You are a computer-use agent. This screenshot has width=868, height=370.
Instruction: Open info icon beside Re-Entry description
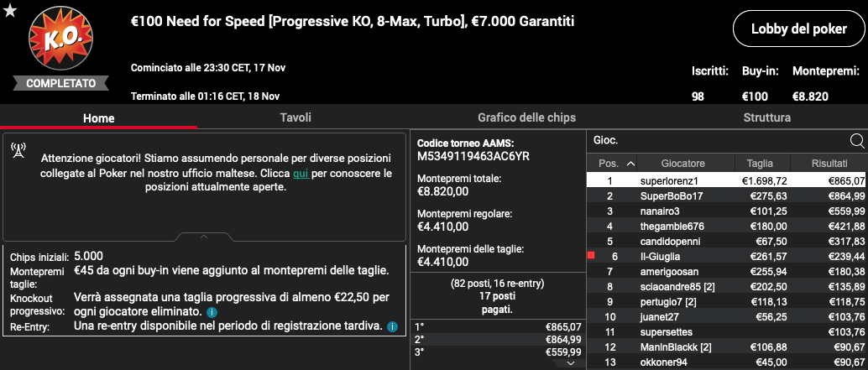[x=392, y=326]
